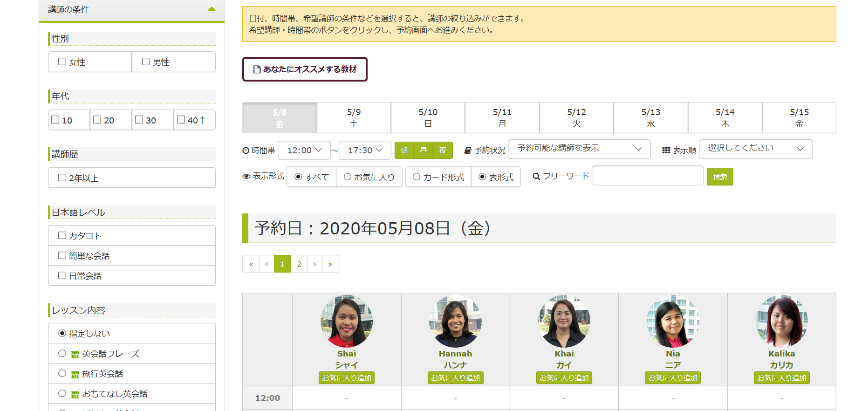Tick the 日常会話 Japanese level checkbox
The image size is (868, 411).
coord(62,275)
